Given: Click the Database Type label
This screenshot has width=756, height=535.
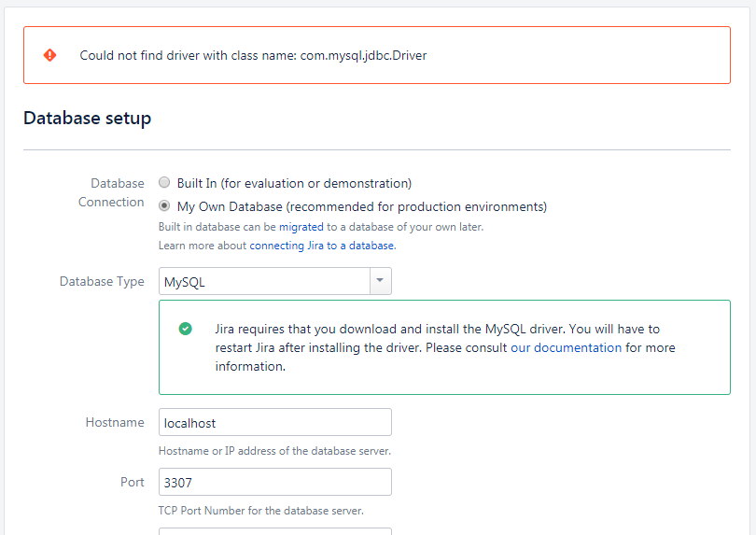Looking at the screenshot, I should 102,281.
